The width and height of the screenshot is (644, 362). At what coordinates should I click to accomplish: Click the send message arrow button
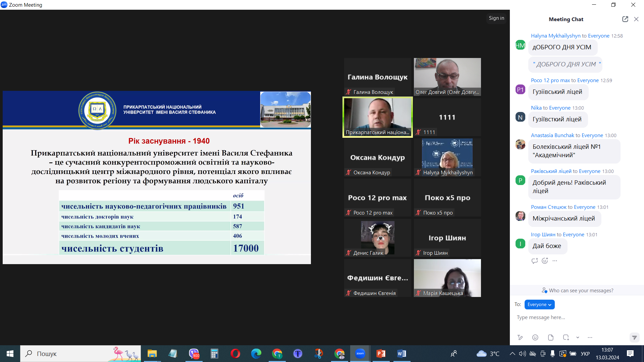(x=634, y=338)
